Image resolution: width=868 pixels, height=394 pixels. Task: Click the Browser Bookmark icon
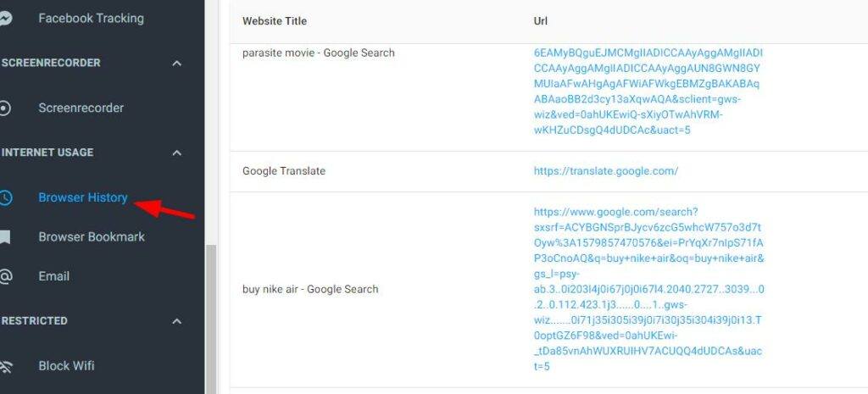click(5, 237)
